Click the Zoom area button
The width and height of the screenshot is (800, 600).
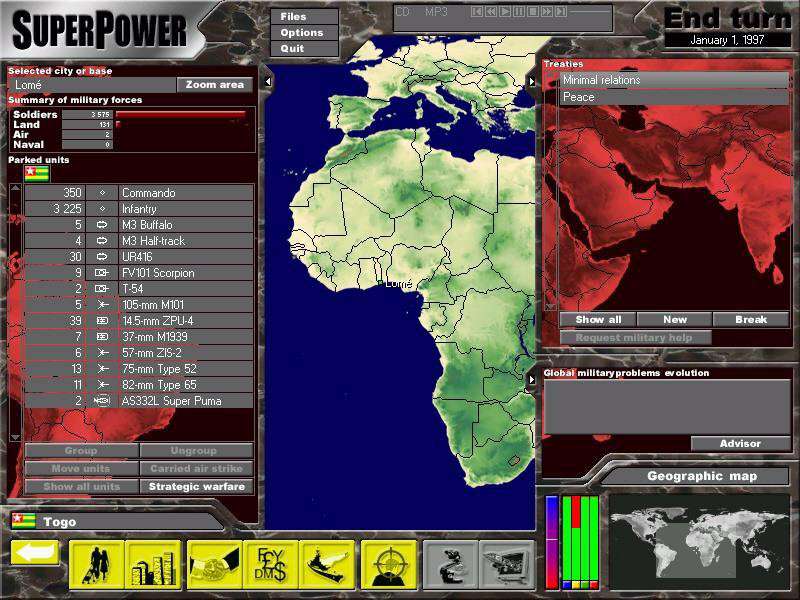tap(215, 85)
